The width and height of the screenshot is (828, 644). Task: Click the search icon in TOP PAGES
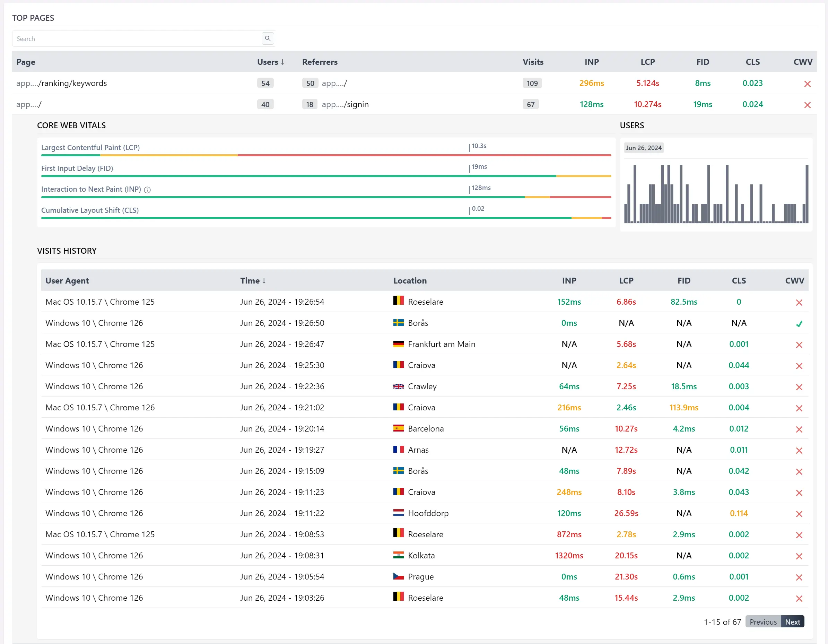tap(268, 38)
